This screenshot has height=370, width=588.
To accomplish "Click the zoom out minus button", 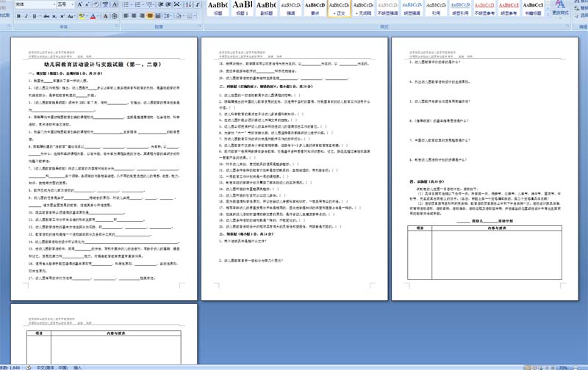I will click(x=576, y=368).
